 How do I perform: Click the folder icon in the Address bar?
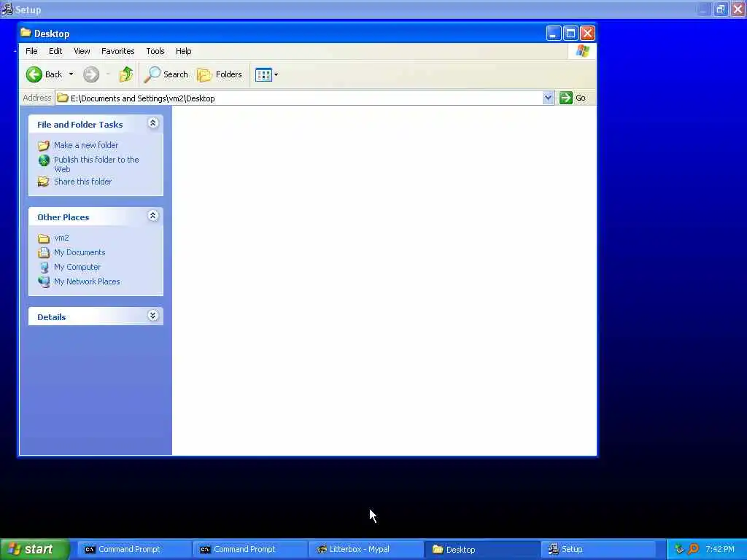pyautogui.click(x=63, y=98)
